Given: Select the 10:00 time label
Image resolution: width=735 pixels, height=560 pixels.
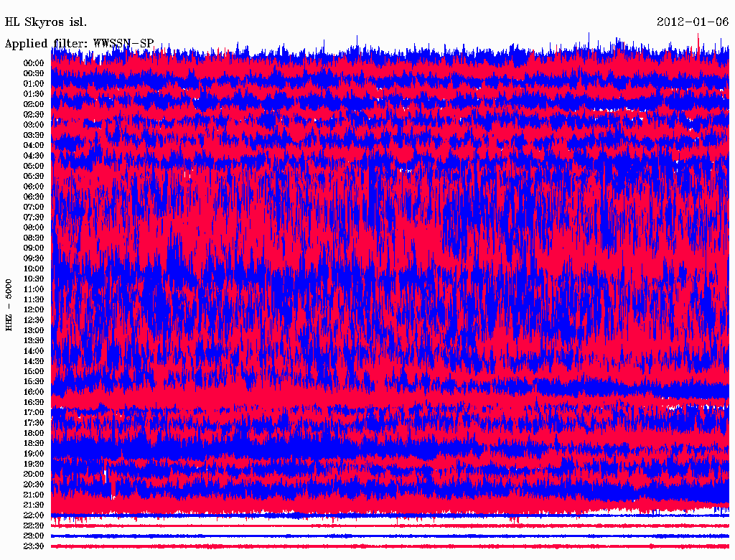Looking at the screenshot, I should pos(34,269).
